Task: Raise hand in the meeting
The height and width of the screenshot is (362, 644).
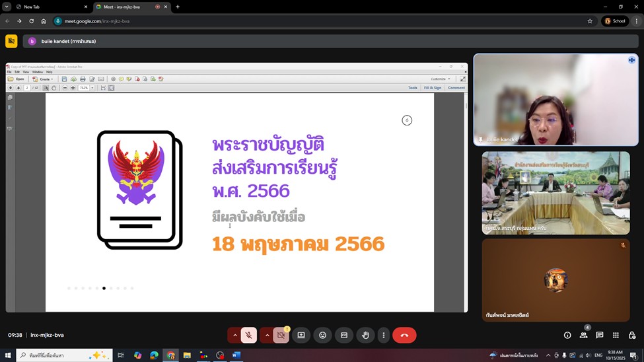Action: click(x=365, y=335)
